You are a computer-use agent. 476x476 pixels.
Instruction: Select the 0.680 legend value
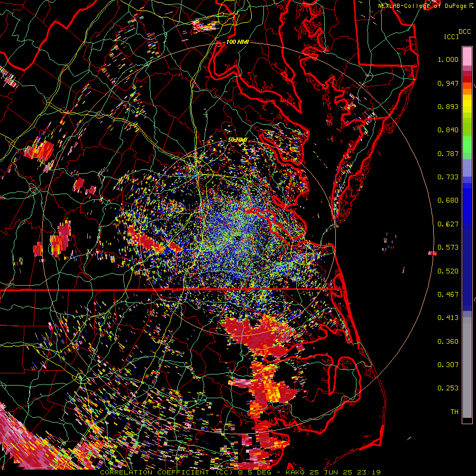pyautogui.click(x=448, y=200)
